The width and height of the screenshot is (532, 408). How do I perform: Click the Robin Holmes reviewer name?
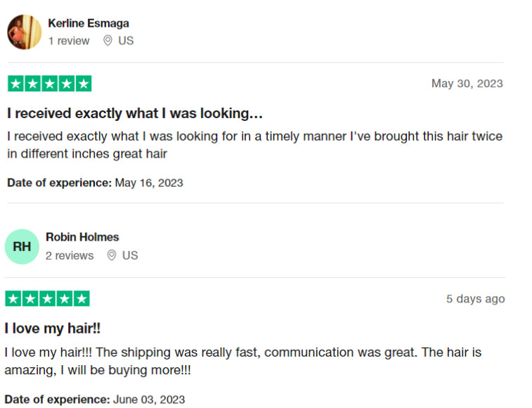click(x=82, y=237)
